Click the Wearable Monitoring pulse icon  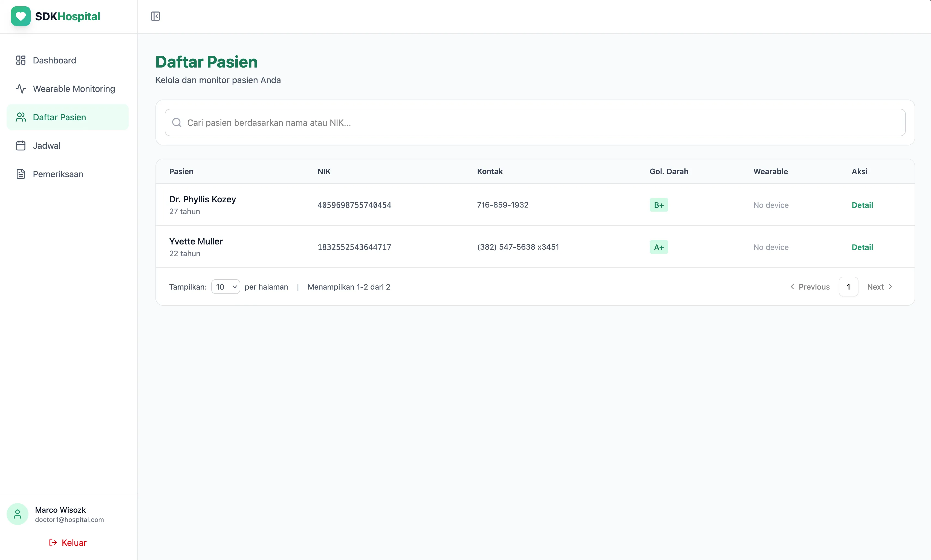[21, 89]
